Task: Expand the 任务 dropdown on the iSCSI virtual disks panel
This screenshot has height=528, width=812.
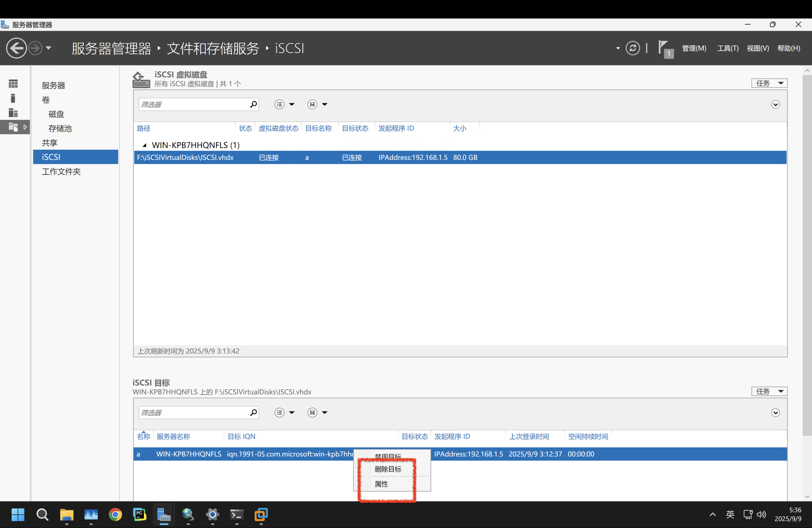Action: coord(769,83)
